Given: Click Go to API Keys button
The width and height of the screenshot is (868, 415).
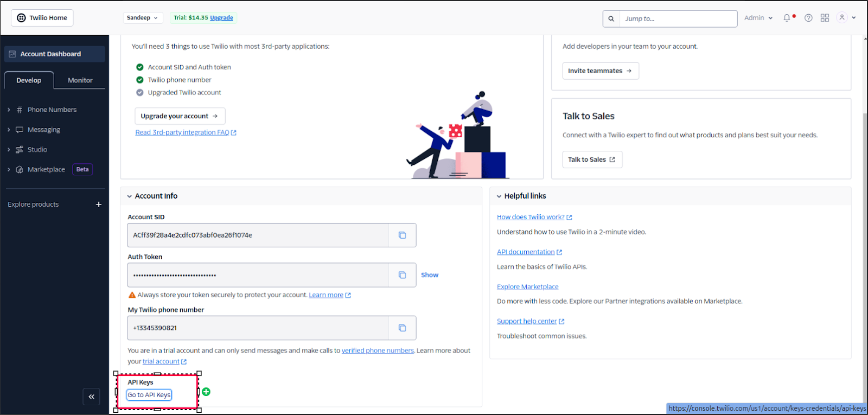Looking at the screenshot, I should coord(149,395).
